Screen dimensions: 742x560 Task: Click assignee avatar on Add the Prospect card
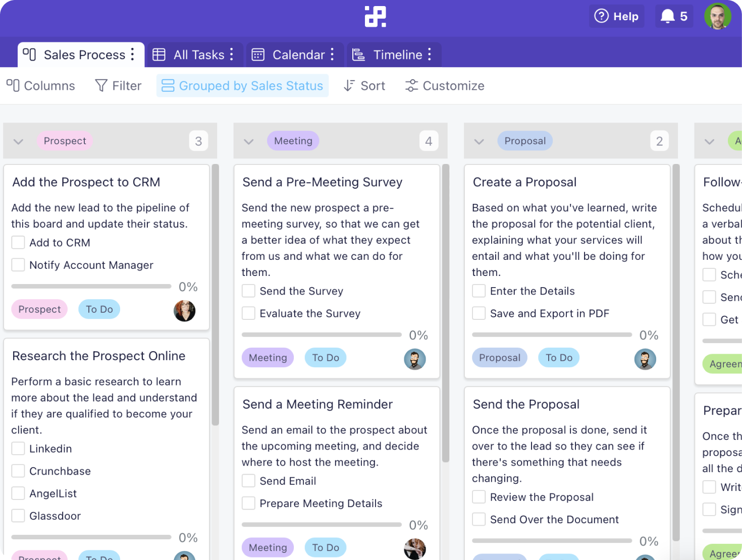pyautogui.click(x=185, y=311)
